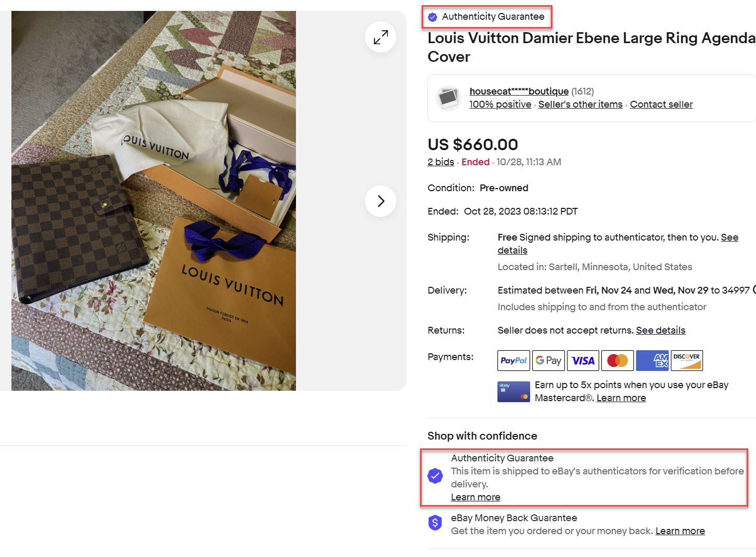
Task: Select the PayPal payment icon
Action: point(514,361)
